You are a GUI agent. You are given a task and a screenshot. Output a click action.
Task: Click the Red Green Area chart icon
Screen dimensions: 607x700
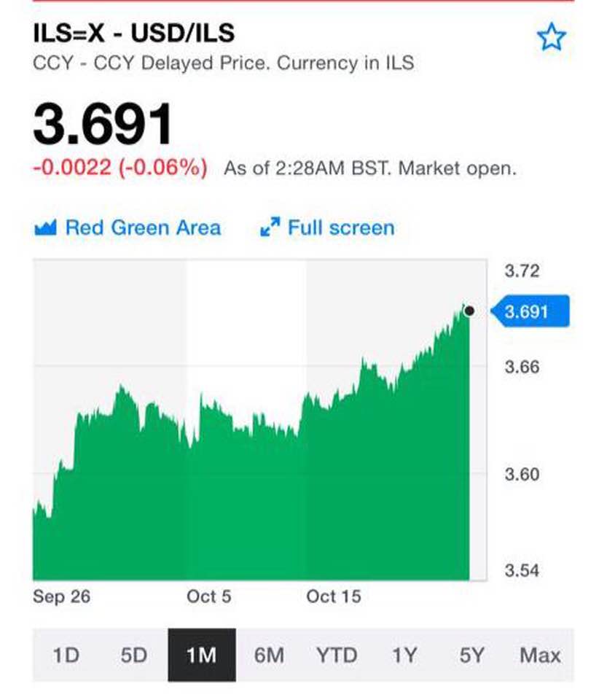(x=45, y=227)
